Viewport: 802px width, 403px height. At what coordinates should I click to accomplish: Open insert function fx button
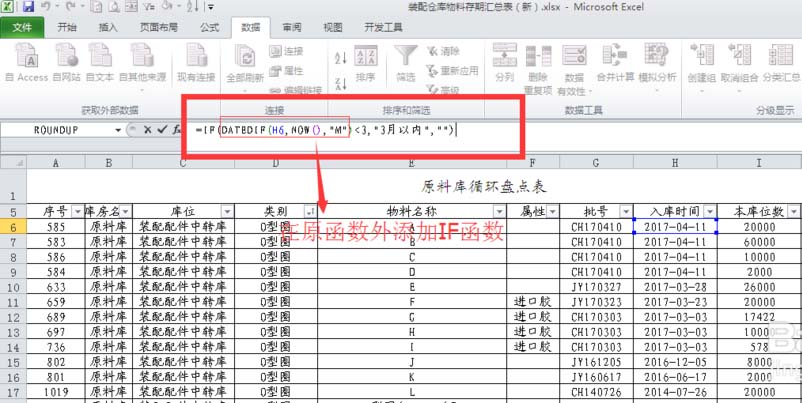[x=176, y=130]
